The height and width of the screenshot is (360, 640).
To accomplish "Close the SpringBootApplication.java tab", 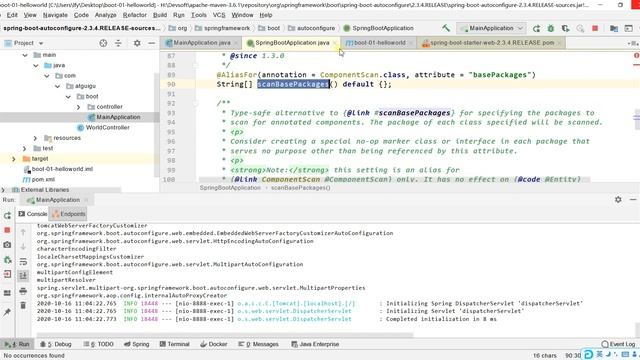I will coord(335,43).
